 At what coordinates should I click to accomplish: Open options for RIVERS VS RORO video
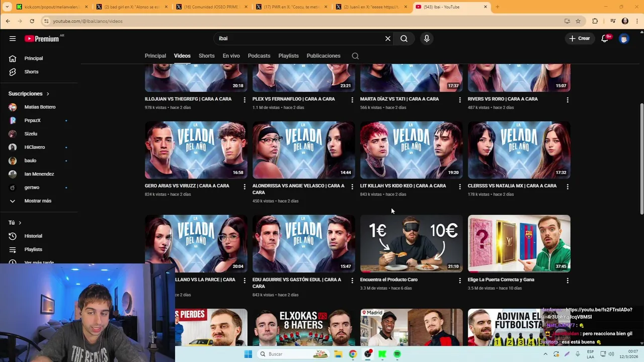[568, 100]
